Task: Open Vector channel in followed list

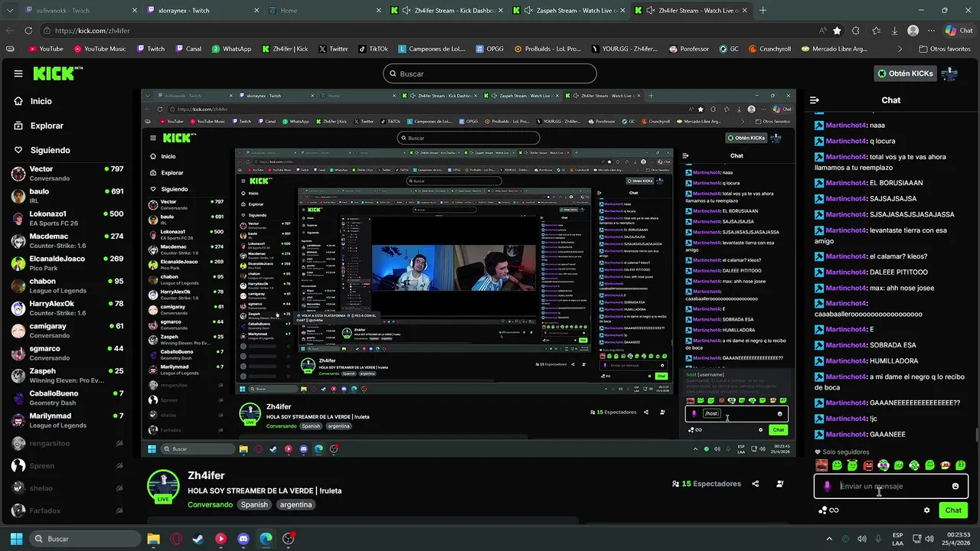Action: pyautogui.click(x=67, y=174)
